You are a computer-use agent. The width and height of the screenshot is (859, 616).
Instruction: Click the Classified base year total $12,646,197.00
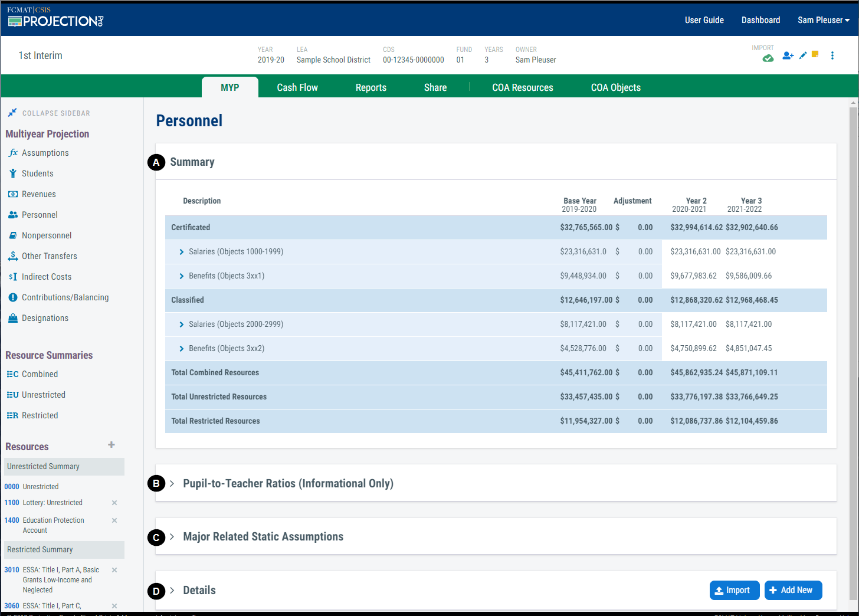pos(586,300)
